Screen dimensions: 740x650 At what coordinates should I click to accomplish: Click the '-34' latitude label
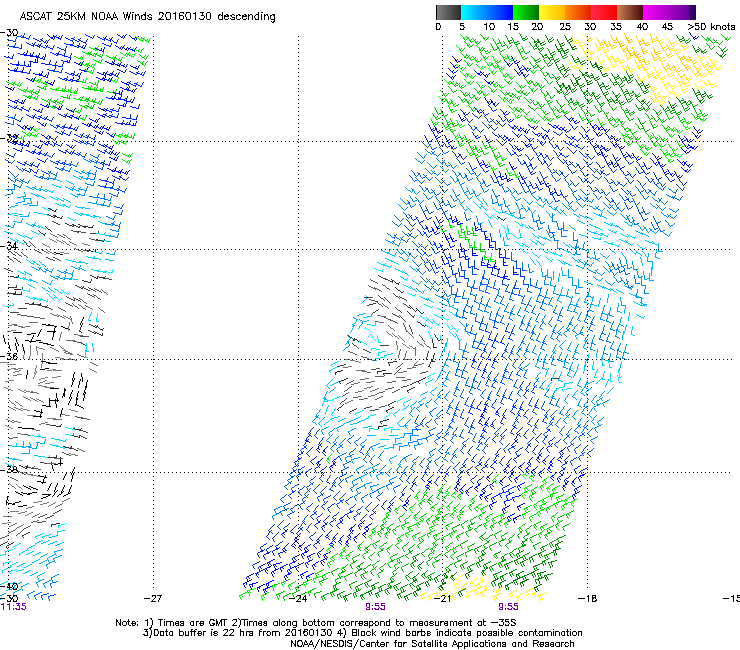click(x=10, y=246)
